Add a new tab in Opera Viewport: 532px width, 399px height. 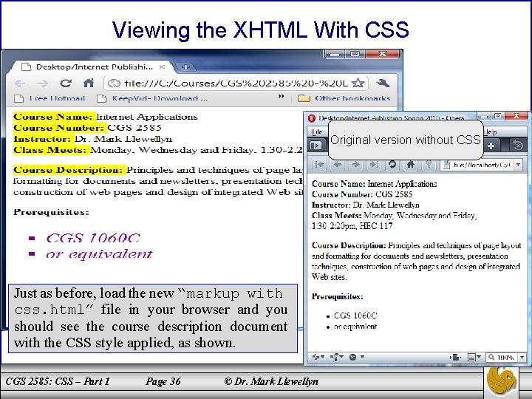tap(491, 146)
